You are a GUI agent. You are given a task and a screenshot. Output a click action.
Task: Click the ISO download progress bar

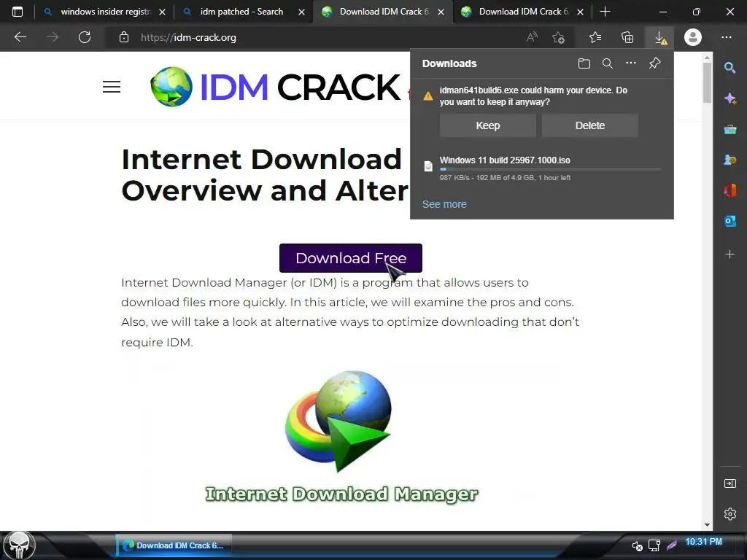point(550,169)
